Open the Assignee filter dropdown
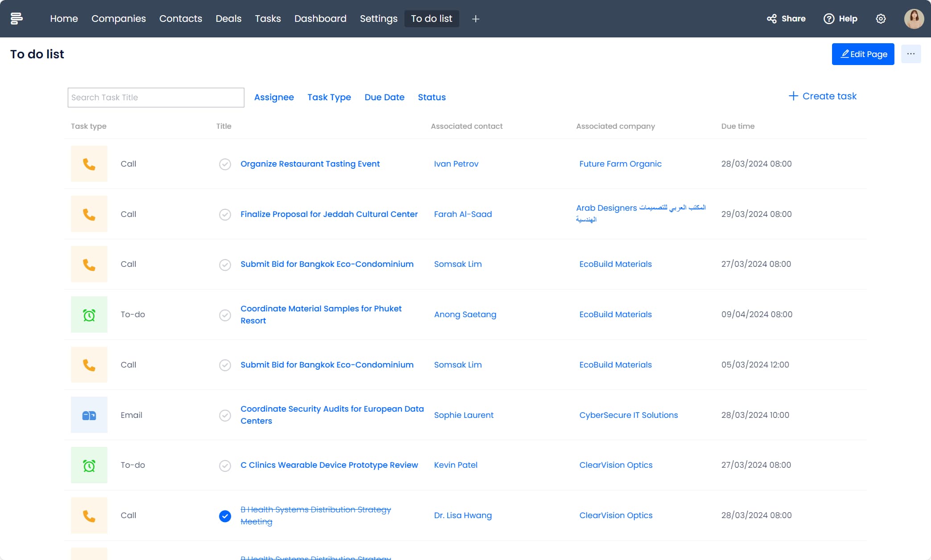This screenshot has width=931, height=560. point(274,97)
